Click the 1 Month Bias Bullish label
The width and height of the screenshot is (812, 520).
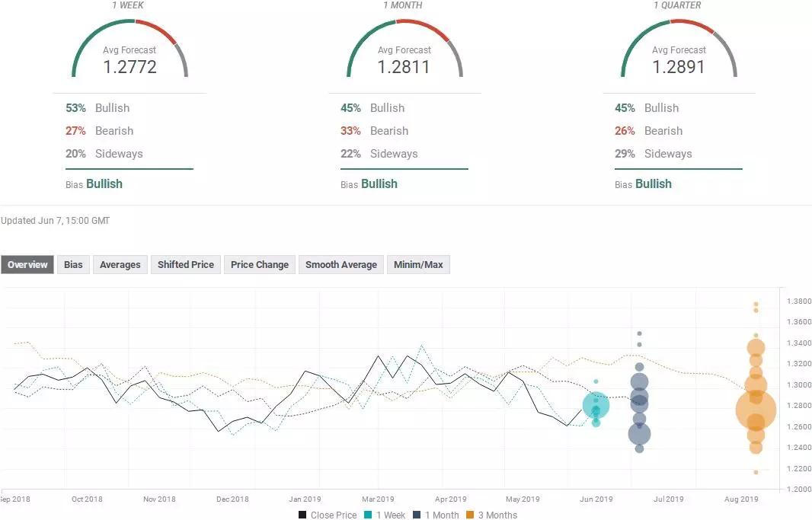pos(369,184)
